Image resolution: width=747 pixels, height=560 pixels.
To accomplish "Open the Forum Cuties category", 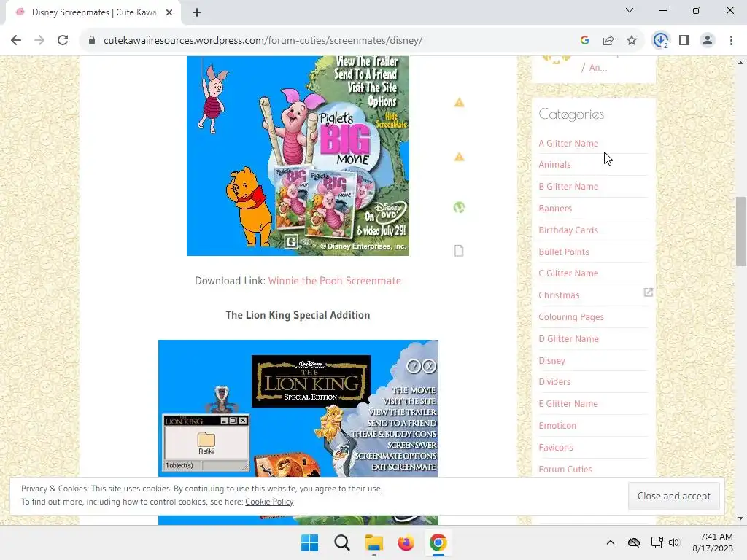I will tap(565, 469).
